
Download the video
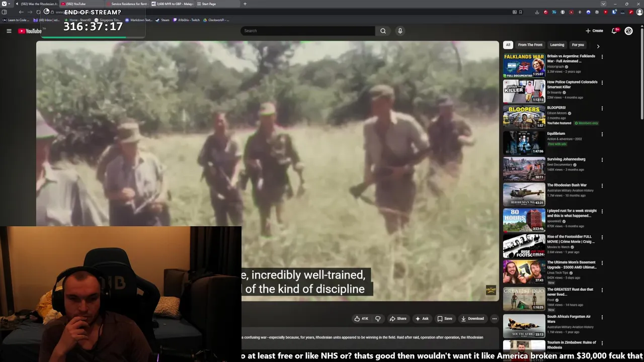[472, 318]
